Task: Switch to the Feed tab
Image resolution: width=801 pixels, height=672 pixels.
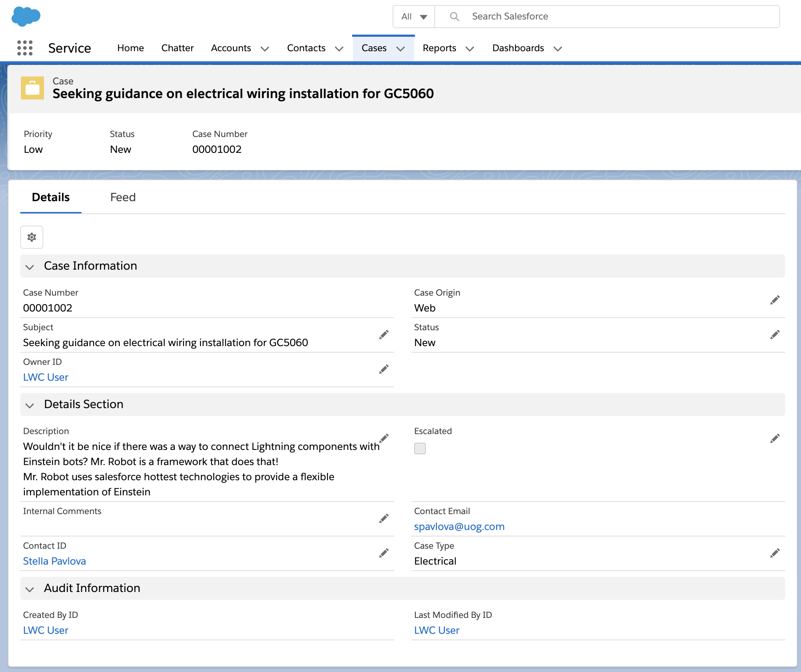Action: click(123, 197)
